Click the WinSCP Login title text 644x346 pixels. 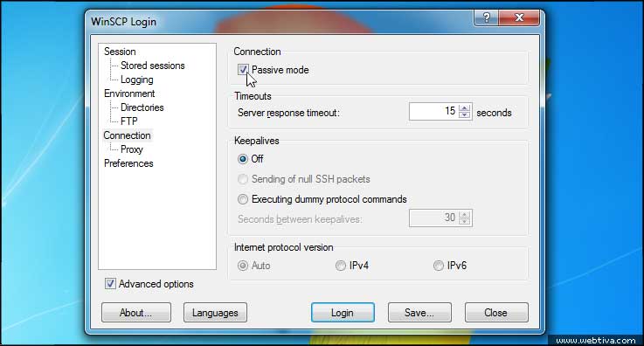coord(123,22)
